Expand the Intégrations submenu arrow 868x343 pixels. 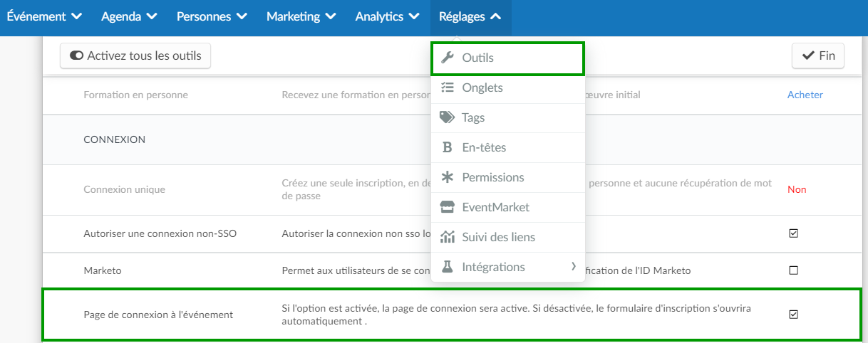(573, 267)
